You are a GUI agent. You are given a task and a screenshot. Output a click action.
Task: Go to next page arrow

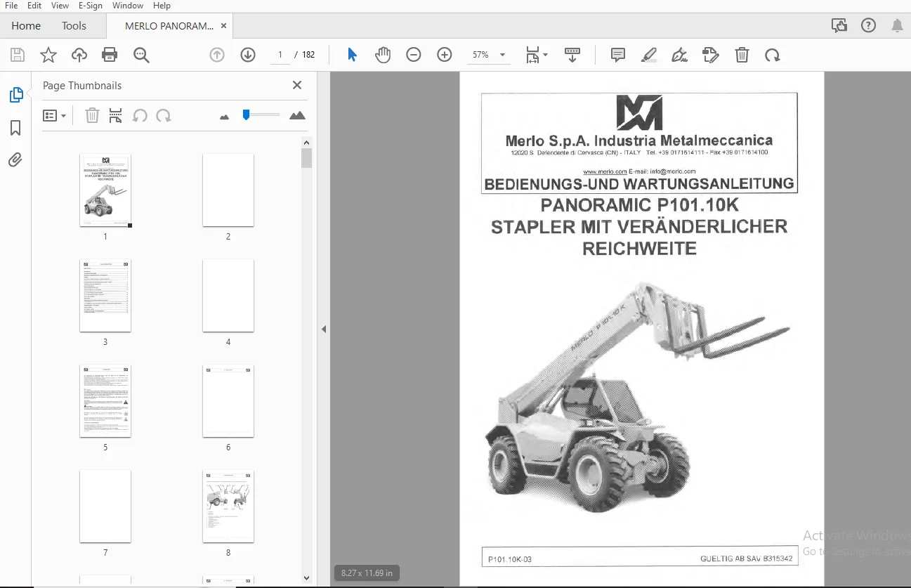(x=248, y=55)
